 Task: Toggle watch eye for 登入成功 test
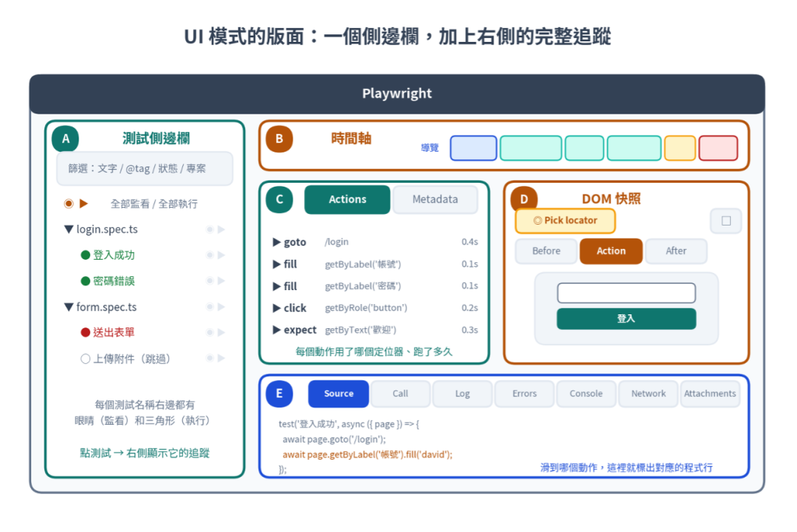click(209, 255)
